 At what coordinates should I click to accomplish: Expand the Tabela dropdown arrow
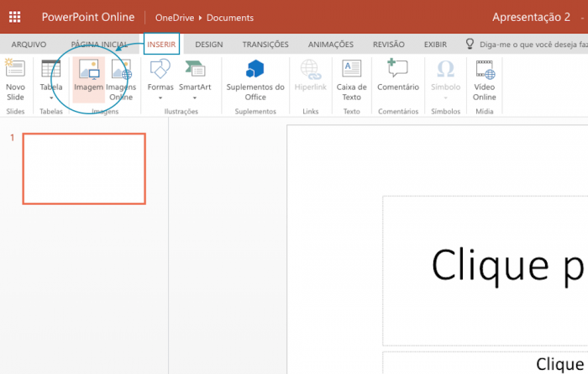51,97
